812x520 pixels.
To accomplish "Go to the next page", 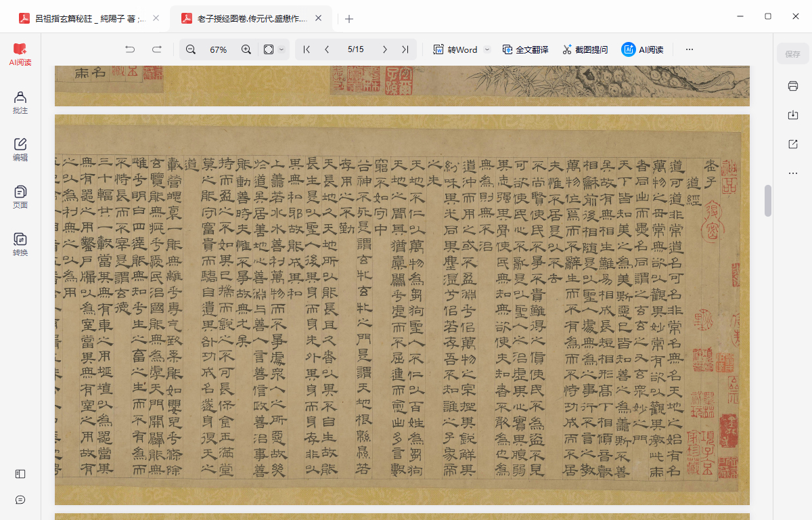I will [x=384, y=49].
